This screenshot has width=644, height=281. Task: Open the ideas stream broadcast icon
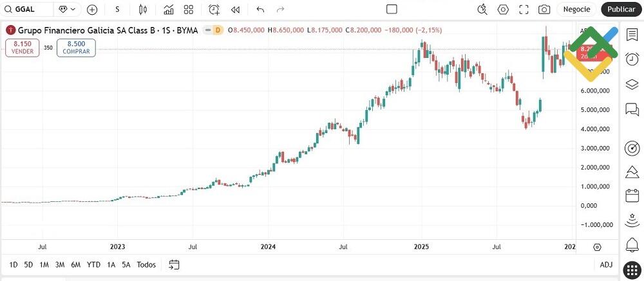pos(632,221)
